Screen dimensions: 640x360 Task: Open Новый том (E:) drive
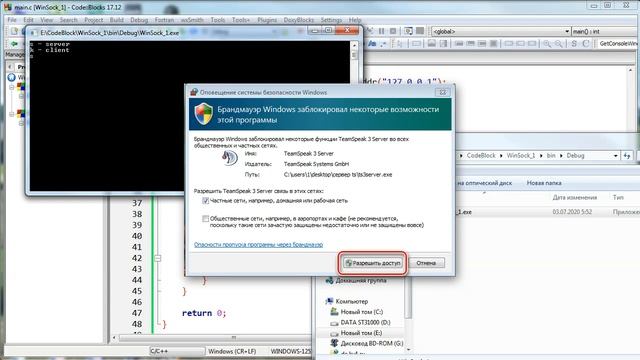click(x=356, y=333)
